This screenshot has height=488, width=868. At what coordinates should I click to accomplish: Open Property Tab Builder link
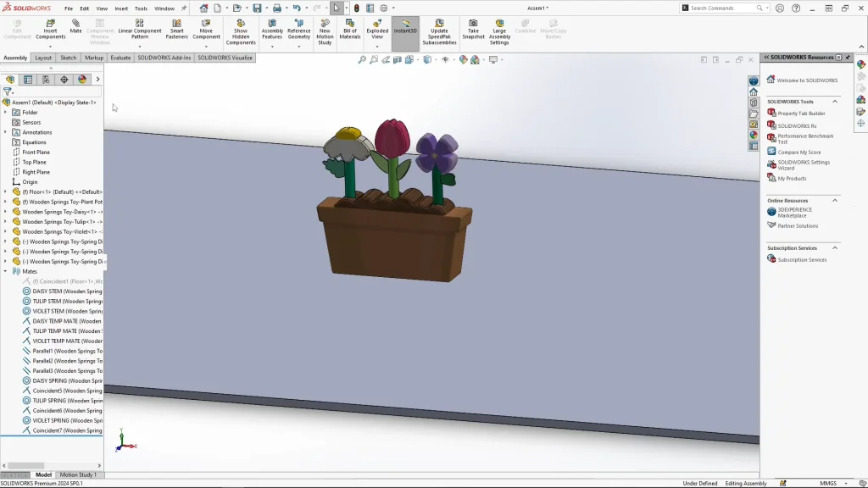(801, 113)
